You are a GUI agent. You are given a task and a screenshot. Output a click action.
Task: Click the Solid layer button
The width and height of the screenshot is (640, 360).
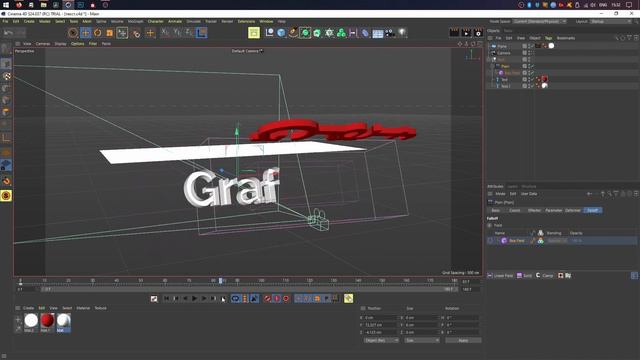click(x=524, y=276)
